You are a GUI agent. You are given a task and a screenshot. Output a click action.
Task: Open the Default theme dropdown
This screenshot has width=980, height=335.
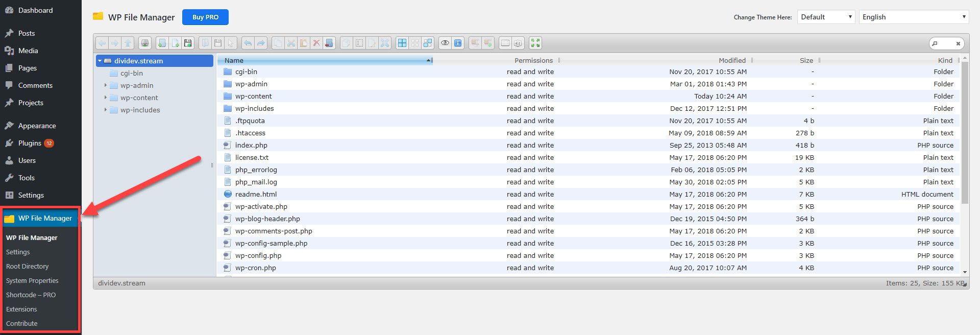826,17
